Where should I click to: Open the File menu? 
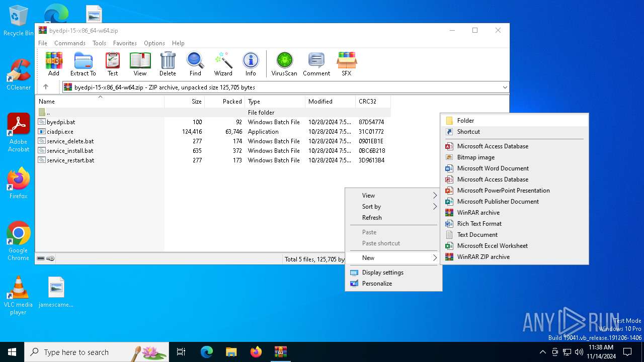43,43
